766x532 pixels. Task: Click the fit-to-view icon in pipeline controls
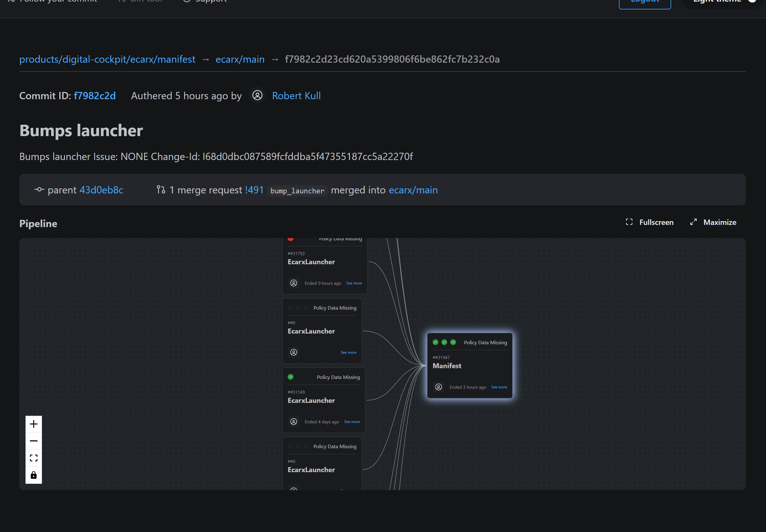34,458
